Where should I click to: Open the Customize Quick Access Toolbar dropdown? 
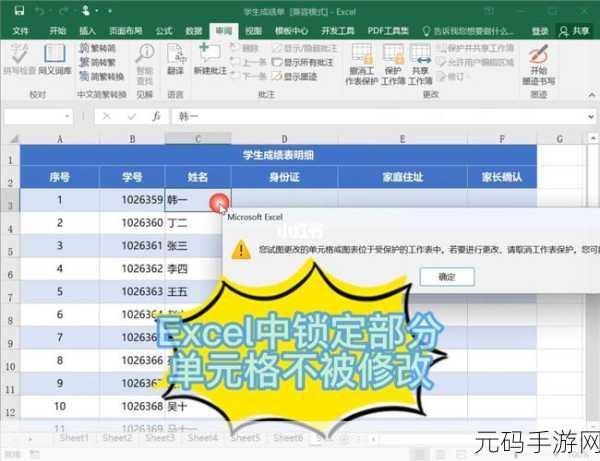[110, 11]
